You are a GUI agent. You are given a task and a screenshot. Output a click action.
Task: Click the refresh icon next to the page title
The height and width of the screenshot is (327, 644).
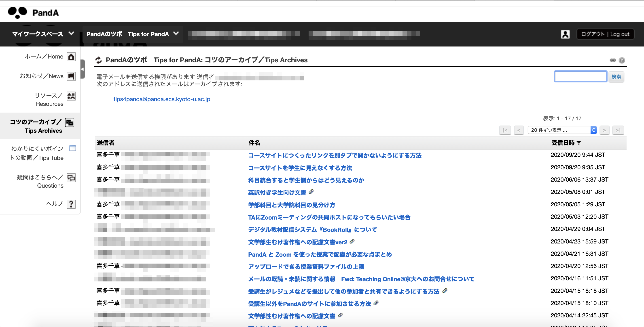[x=98, y=60]
